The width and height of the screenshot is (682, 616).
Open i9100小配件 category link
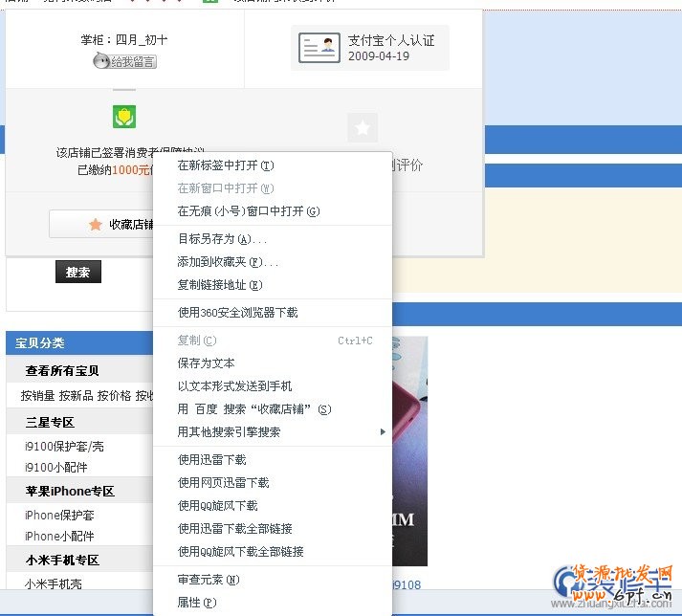coord(56,468)
